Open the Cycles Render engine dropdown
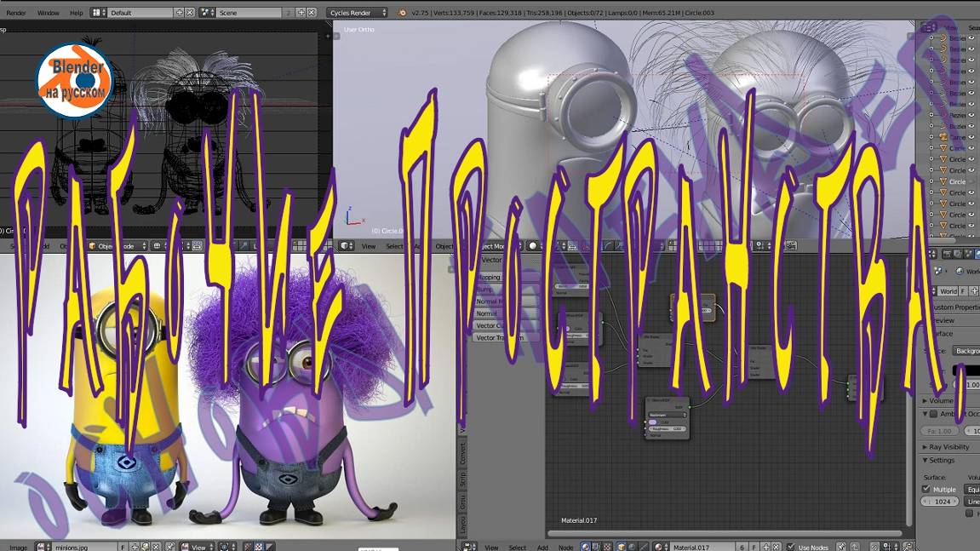Image resolution: width=980 pixels, height=551 pixels. (357, 13)
